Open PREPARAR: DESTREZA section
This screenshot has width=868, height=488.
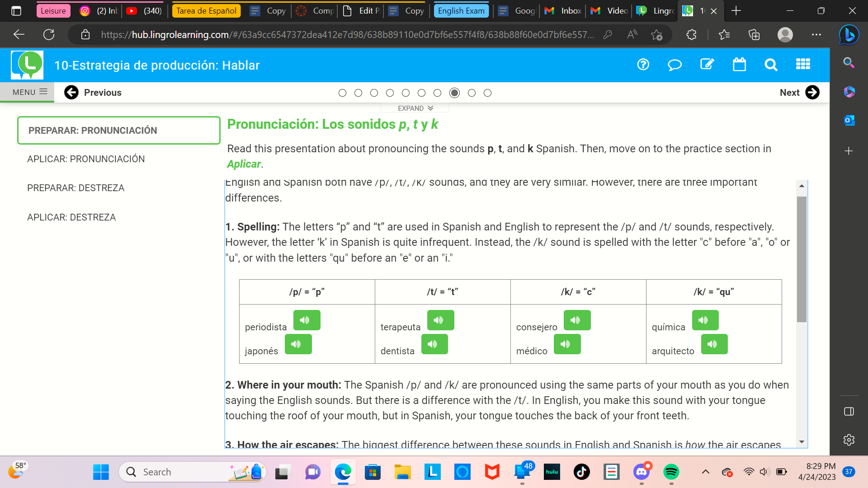click(x=75, y=188)
